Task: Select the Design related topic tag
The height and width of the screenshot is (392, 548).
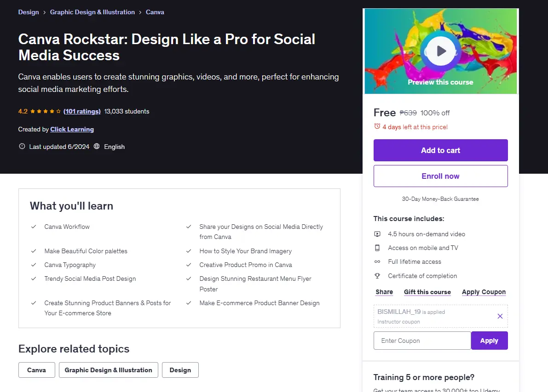Action: coord(180,370)
